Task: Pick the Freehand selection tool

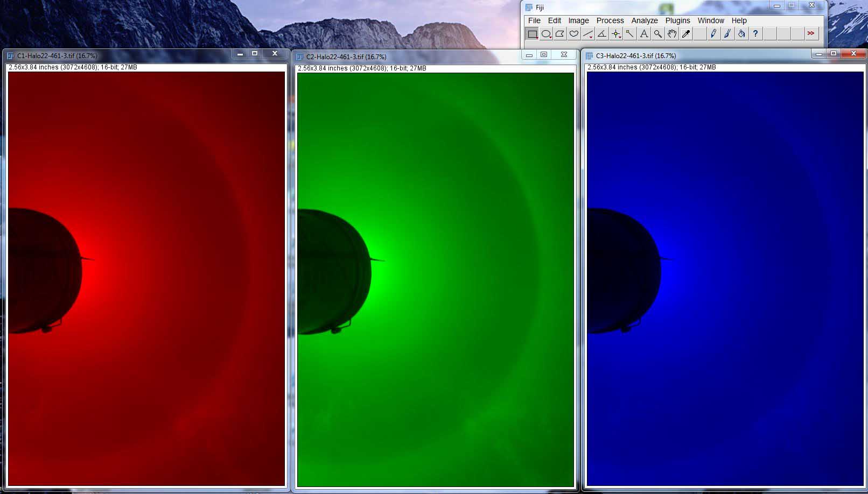Action: (x=574, y=34)
